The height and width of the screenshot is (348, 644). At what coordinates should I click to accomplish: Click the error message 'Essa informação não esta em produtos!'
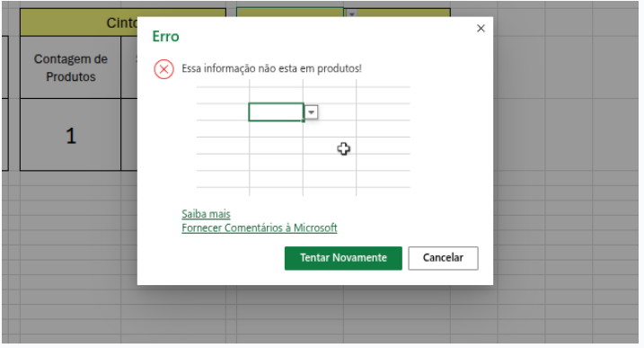[271, 68]
